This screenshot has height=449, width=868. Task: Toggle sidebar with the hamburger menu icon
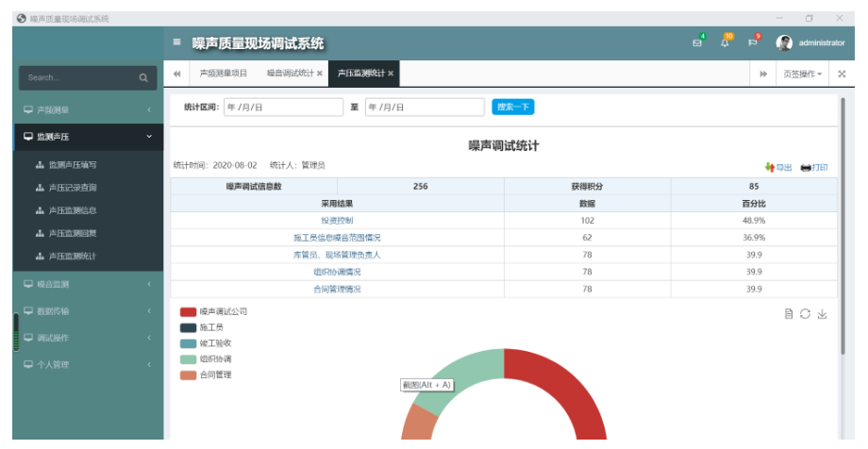[177, 43]
